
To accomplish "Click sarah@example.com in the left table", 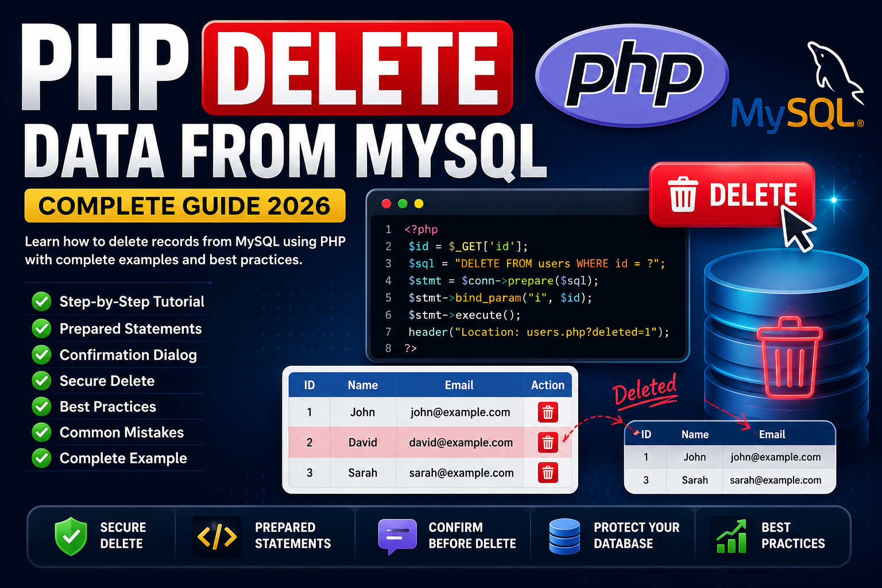I will coord(462,473).
